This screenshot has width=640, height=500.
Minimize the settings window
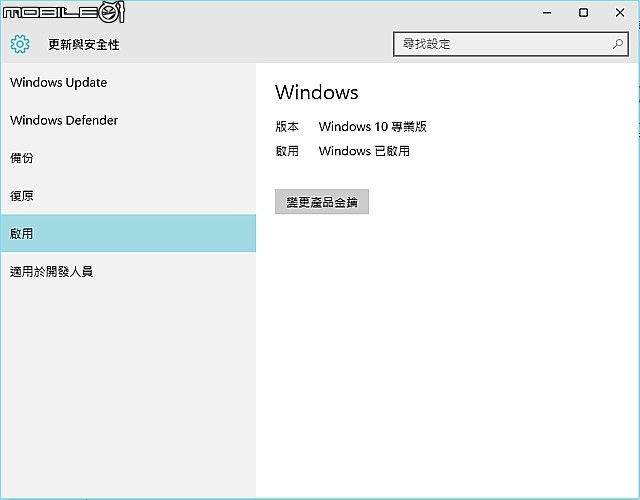click(547, 13)
